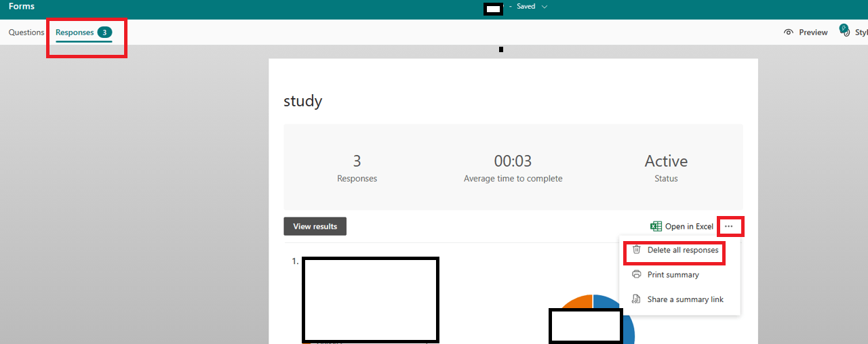Click the Excel spreadsheet icon
The width and height of the screenshot is (868, 344).
click(x=656, y=226)
